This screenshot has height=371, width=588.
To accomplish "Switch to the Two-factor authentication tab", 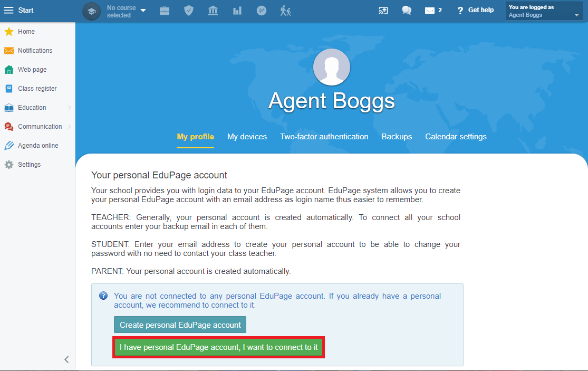I will (x=324, y=137).
